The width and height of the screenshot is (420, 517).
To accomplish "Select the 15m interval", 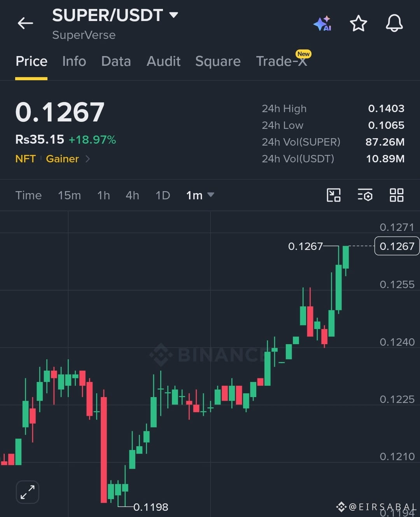I will pyautogui.click(x=69, y=195).
